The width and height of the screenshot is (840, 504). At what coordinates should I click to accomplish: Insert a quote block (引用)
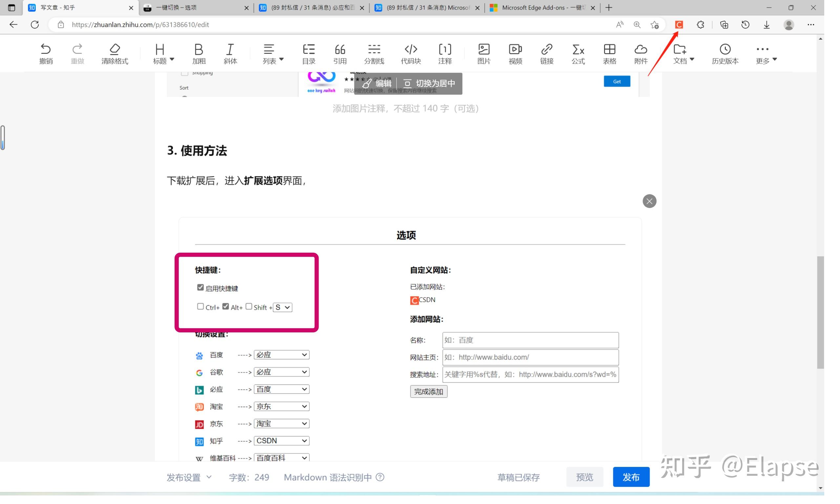click(x=340, y=54)
